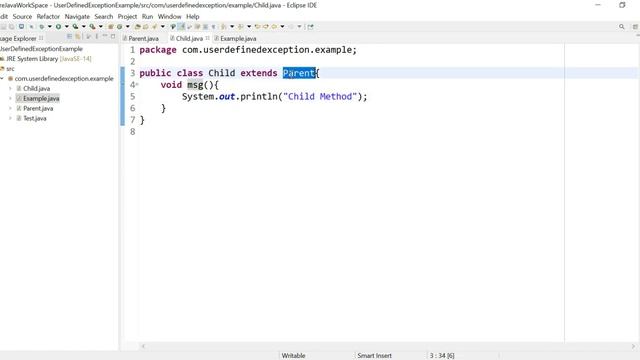The image size is (640, 360).
Task: Open Package Explorer View Menu dots icon
Action: pyautogui.click(x=97, y=37)
